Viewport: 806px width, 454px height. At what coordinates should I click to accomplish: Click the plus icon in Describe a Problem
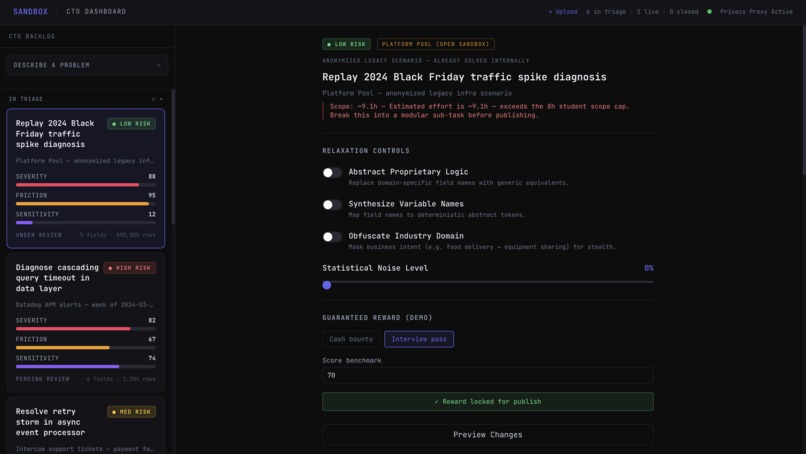158,65
